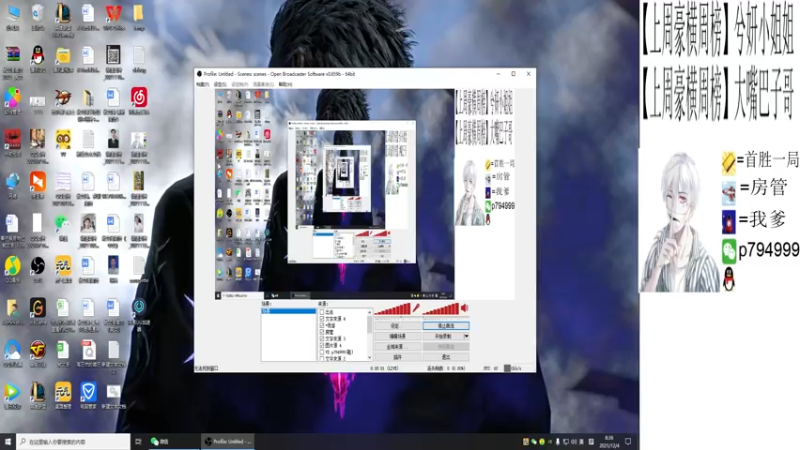Launch the QQ penguin desktop shortcut
This screenshot has width=800, height=450.
[38, 55]
